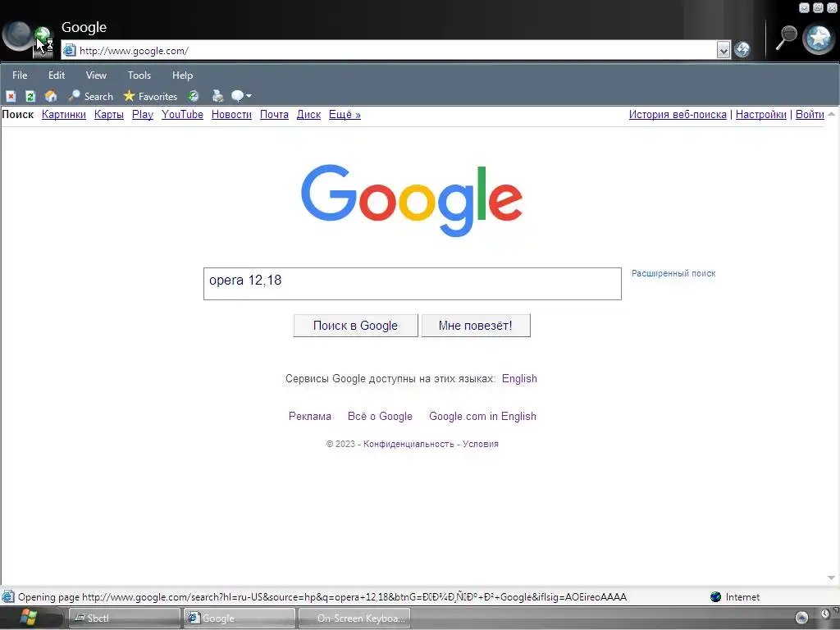The height and width of the screenshot is (630, 840).
Task: Click the vertical scrollbar down arrow
Action: click(x=832, y=578)
